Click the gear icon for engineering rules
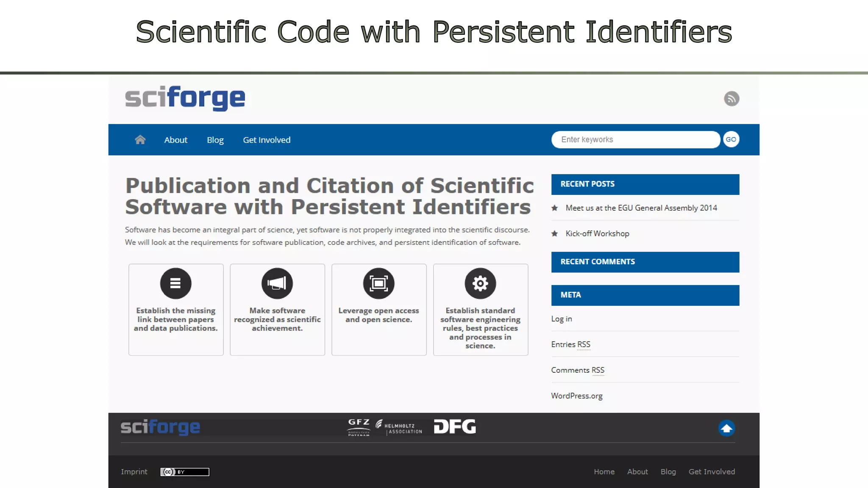 tap(480, 283)
